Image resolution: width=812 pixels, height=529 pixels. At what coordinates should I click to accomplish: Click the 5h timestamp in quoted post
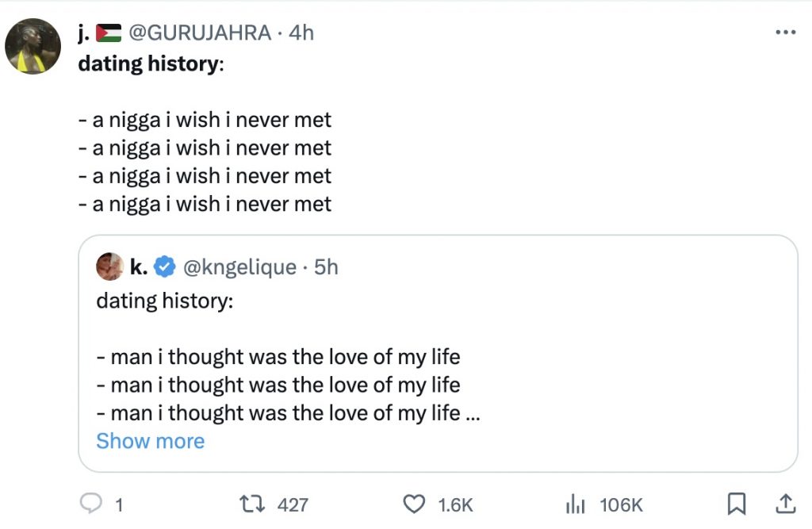pos(325,268)
